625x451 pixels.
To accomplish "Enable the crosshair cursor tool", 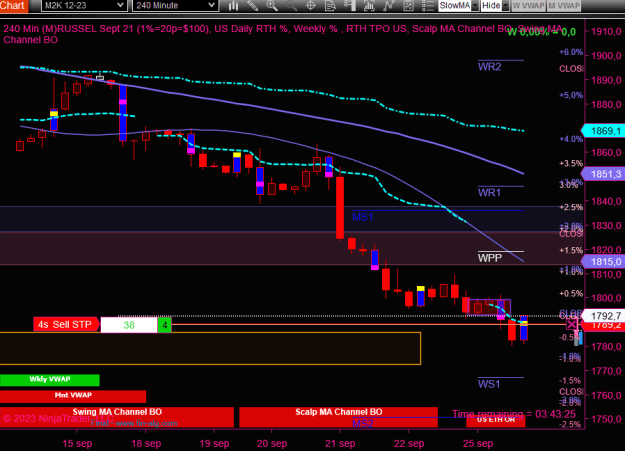I will tap(311, 6).
